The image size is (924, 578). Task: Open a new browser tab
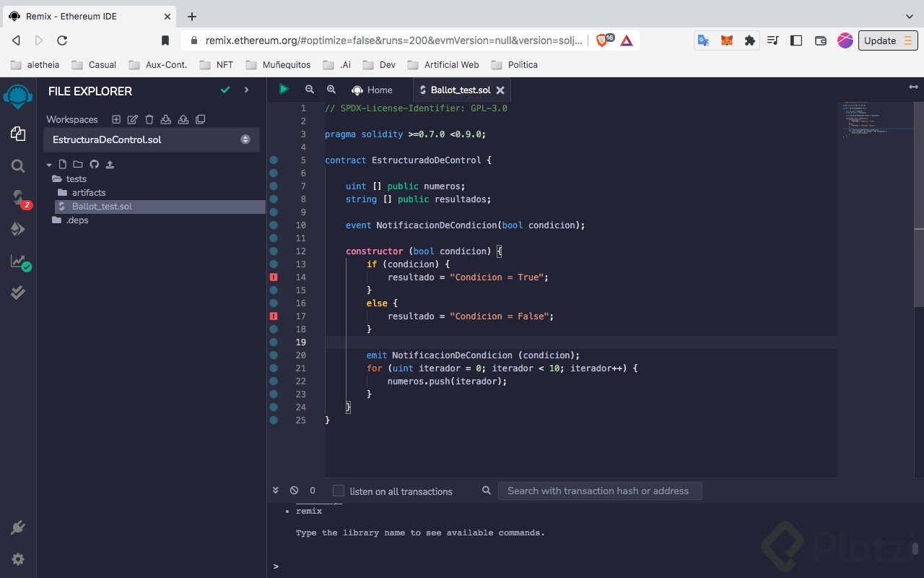(x=192, y=16)
